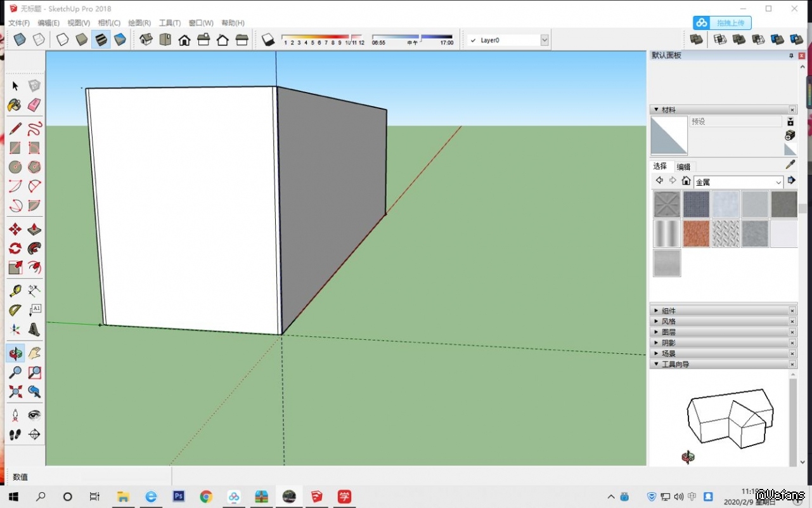The image size is (812, 508).
Task: Pick the Paint Bucket tool
Action: coord(15,105)
